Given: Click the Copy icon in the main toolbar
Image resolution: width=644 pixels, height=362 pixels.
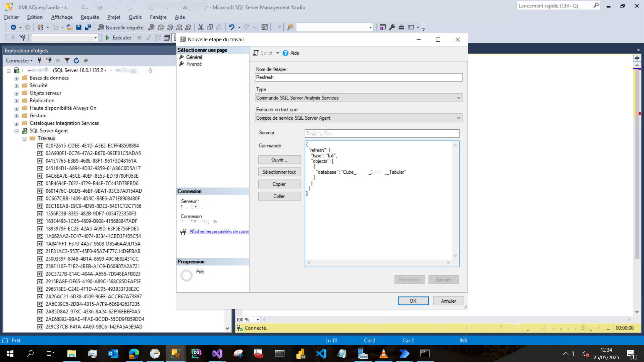Looking at the screenshot, I should coord(210,27).
